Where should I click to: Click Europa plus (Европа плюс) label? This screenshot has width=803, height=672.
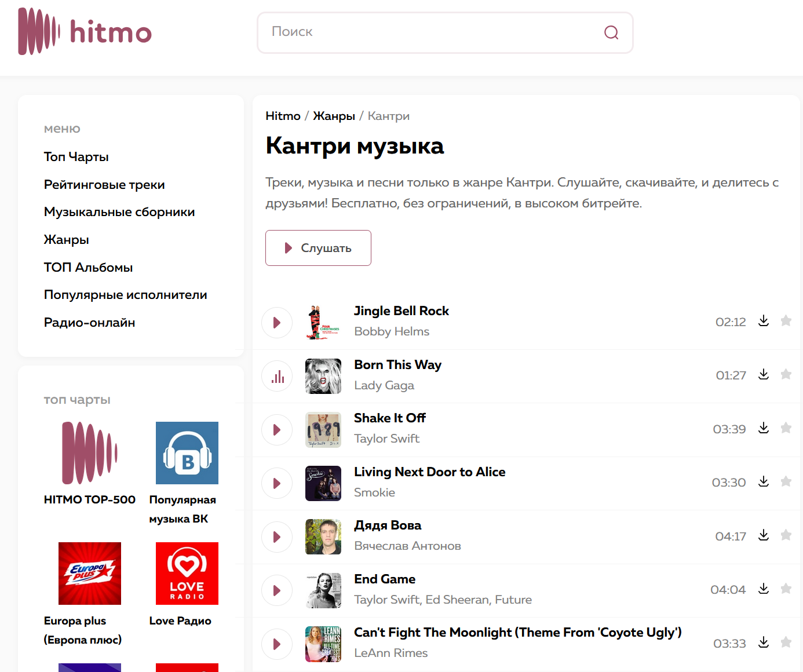click(x=83, y=630)
